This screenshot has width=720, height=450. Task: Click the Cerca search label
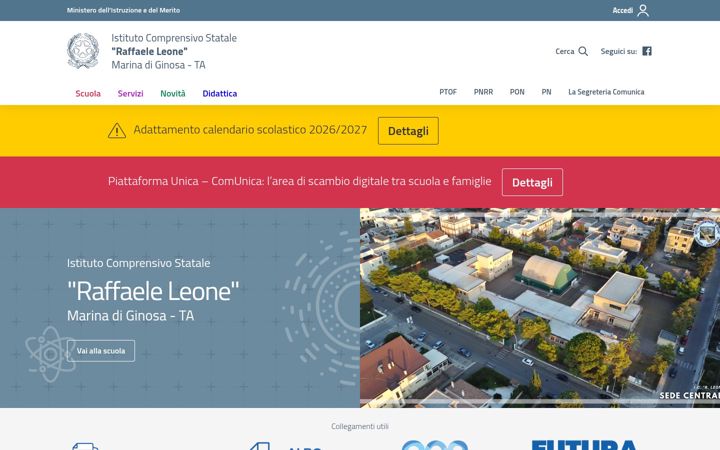pos(565,51)
